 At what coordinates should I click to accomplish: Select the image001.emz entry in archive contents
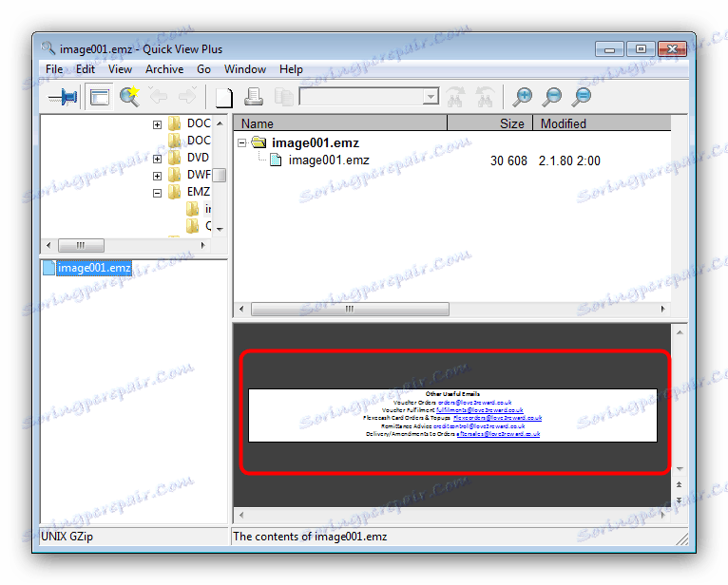329,160
